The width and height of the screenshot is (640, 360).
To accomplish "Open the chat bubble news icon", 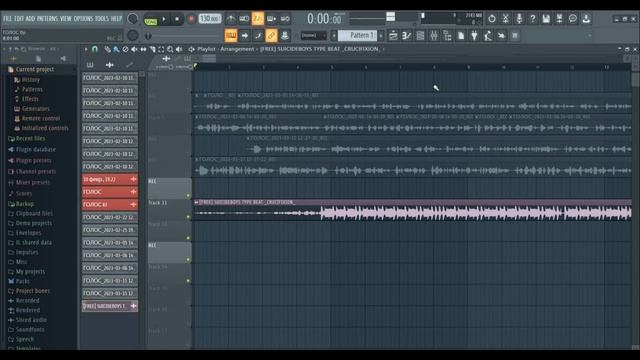I will (x=573, y=19).
